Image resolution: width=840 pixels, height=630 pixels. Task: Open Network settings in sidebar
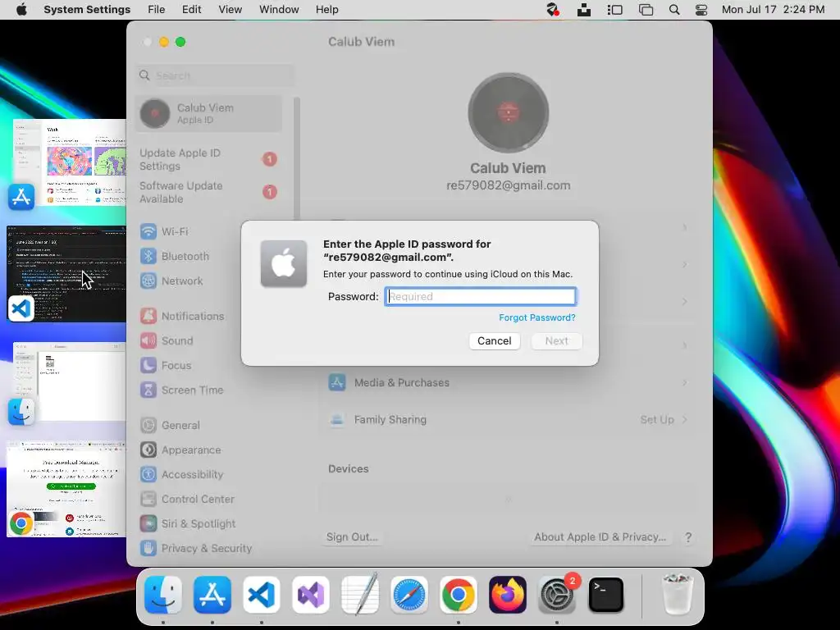point(171,281)
